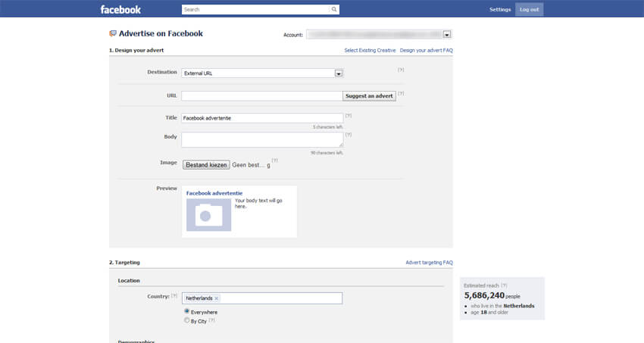
Task: Click the camera placeholder image in preview
Action: [208, 215]
